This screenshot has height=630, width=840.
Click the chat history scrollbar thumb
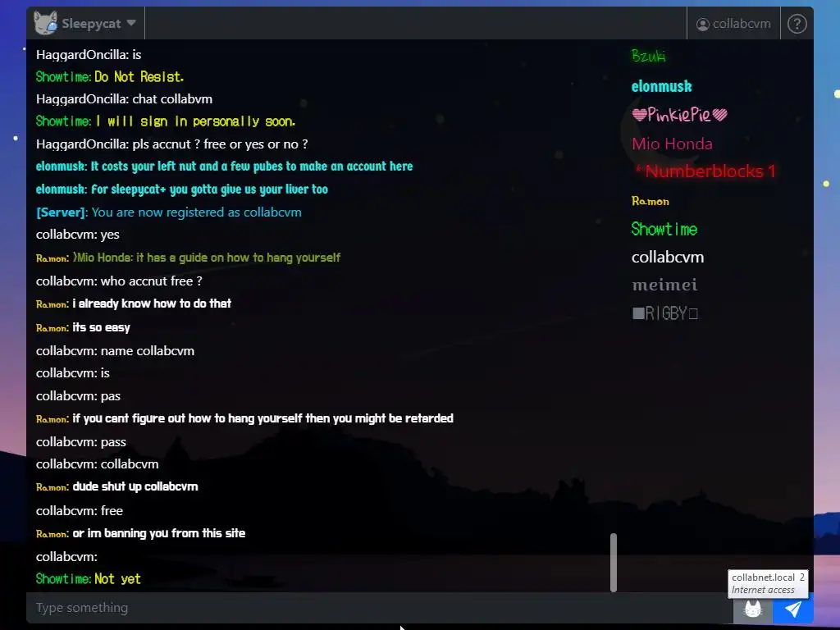(614, 563)
